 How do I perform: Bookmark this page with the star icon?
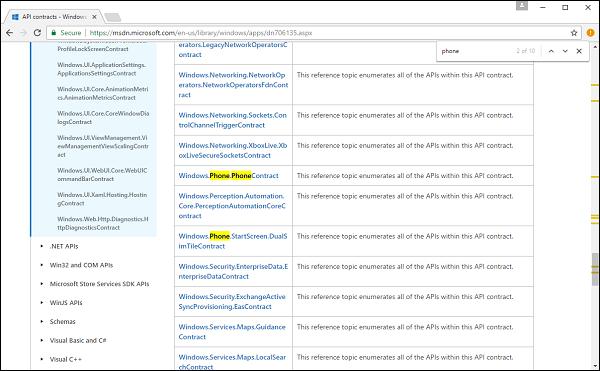pyautogui.click(x=574, y=33)
